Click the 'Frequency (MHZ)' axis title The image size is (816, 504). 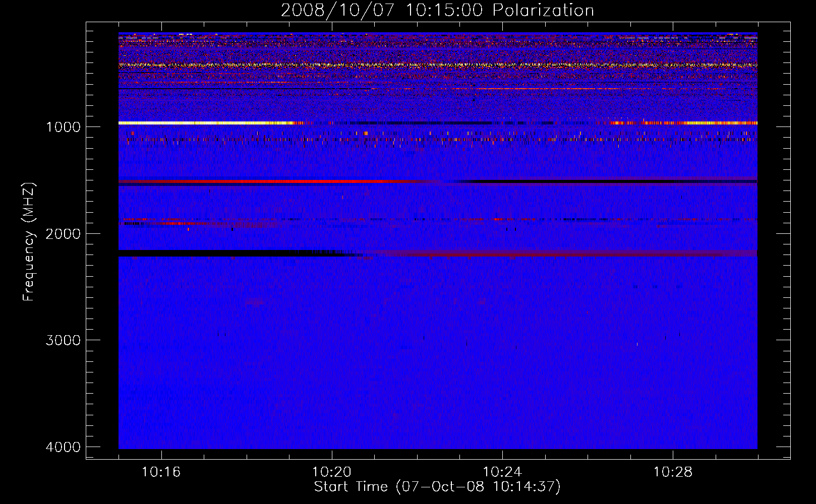[x=29, y=241]
